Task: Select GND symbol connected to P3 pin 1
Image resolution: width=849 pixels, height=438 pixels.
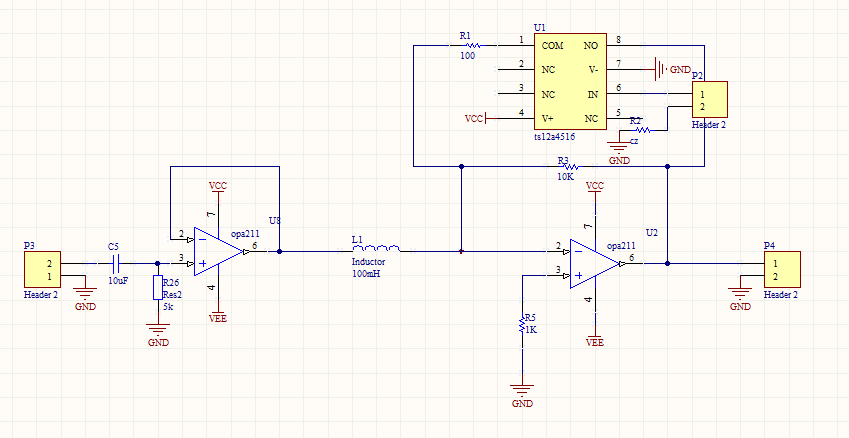Action: click(85, 293)
